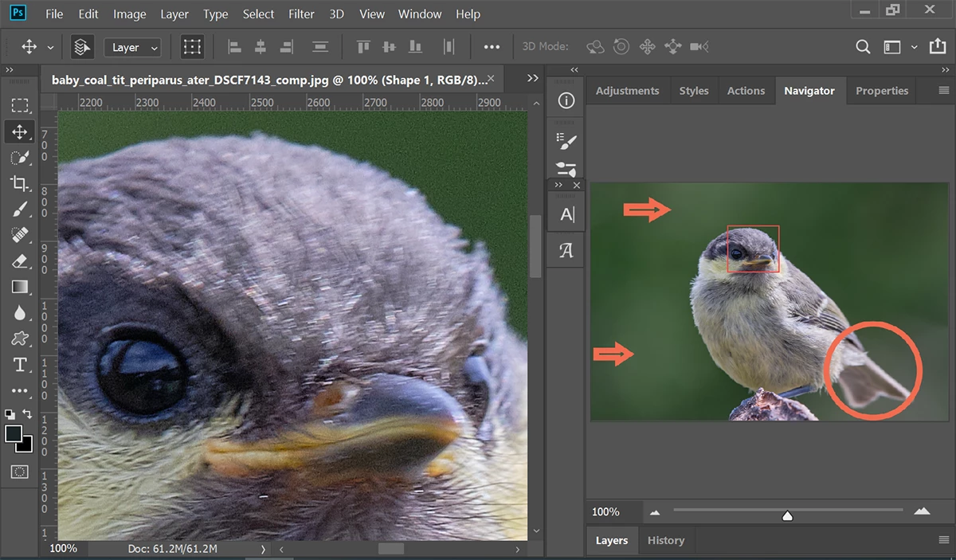
Task: Click the Navigator zoom slider handle
Action: click(787, 515)
